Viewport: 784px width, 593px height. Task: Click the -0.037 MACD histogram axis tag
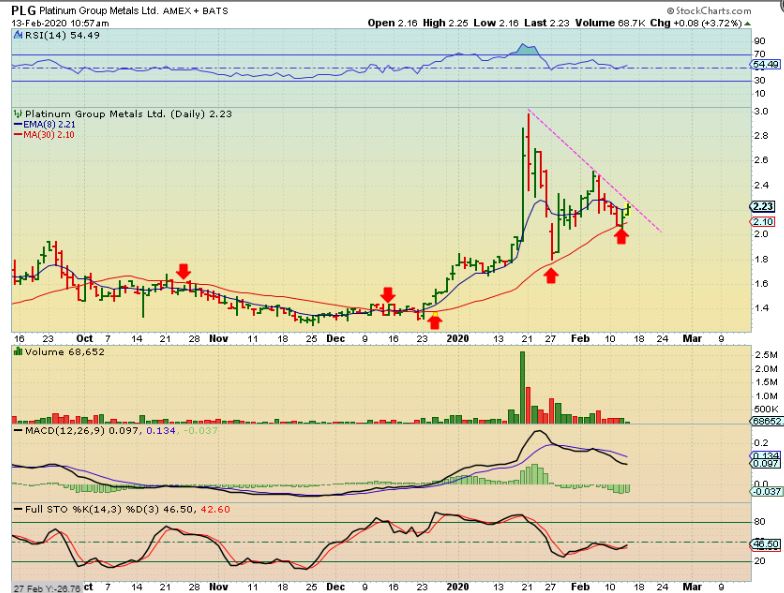pyautogui.click(x=766, y=492)
